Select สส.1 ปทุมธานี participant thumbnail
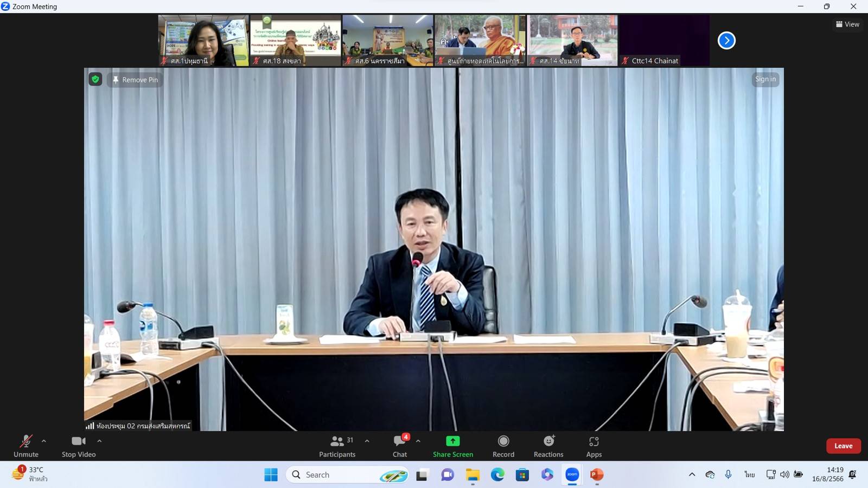 [x=203, y=41]
